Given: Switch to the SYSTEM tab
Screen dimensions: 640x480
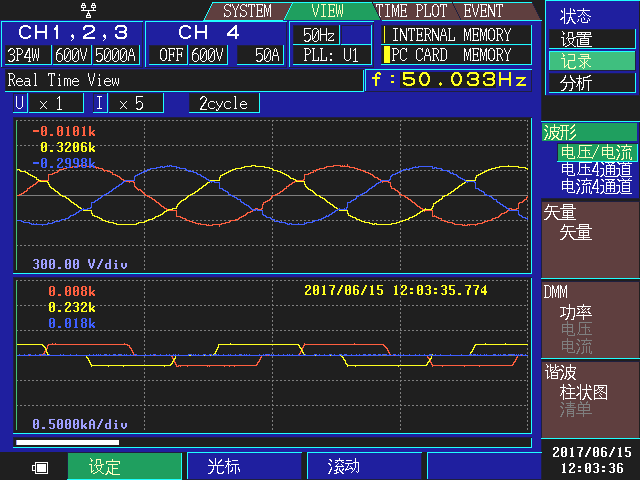Looking at the screenshot, I should coord(246,12).
